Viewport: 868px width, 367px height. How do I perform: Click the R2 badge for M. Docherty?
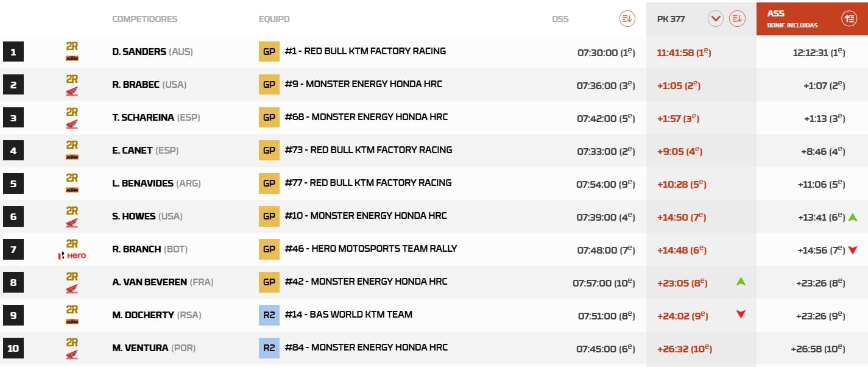click(269, 315)
